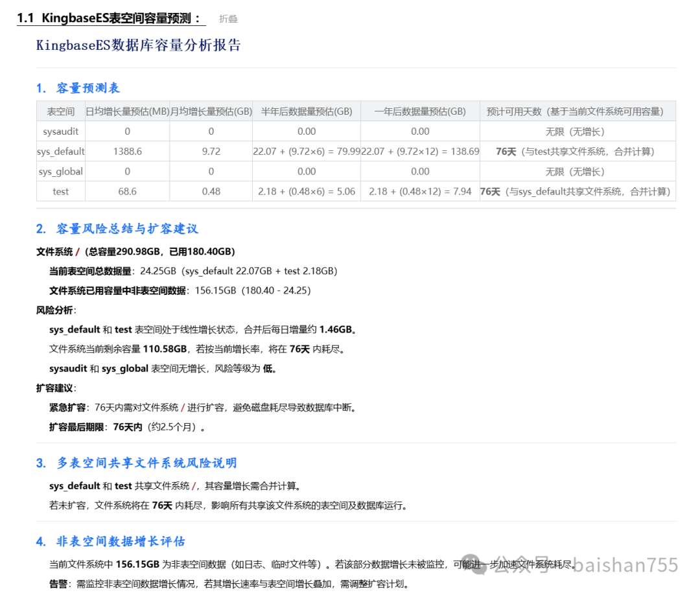The width and height of the screenshot is (700, 593).
Task: Click the 告警 monitoring warning line
Action: 229,584
